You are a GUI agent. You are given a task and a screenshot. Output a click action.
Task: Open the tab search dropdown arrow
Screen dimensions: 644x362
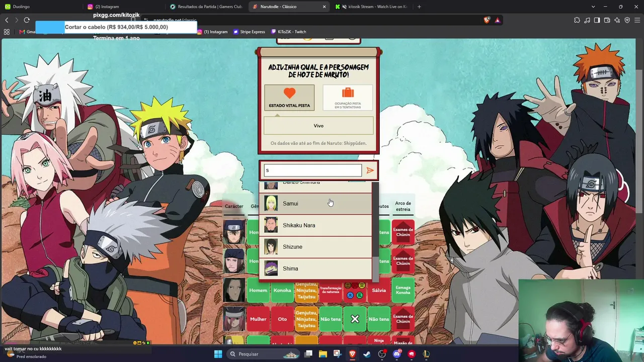593,7
